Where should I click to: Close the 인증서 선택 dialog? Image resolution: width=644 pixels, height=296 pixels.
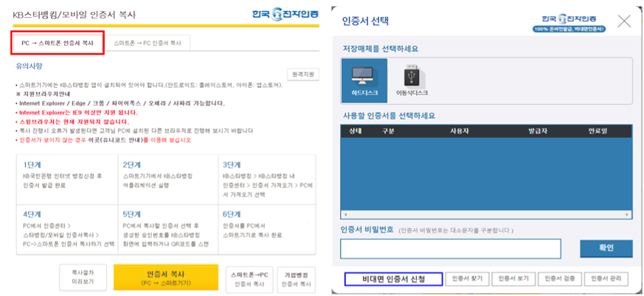pyautogui.click(x=624, y=21)
